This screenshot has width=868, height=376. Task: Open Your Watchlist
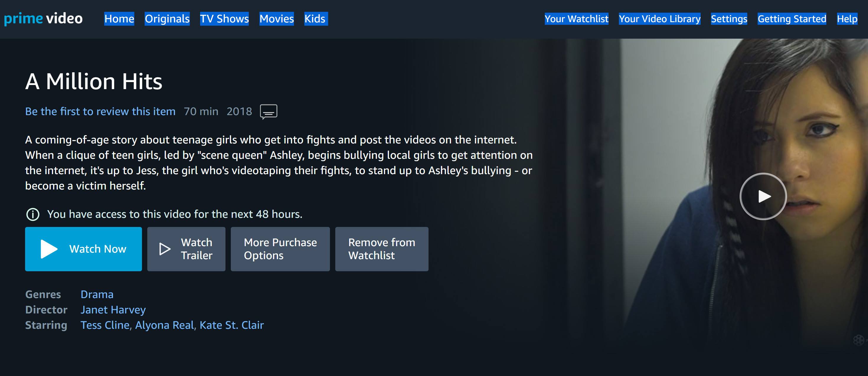point(576,19)
